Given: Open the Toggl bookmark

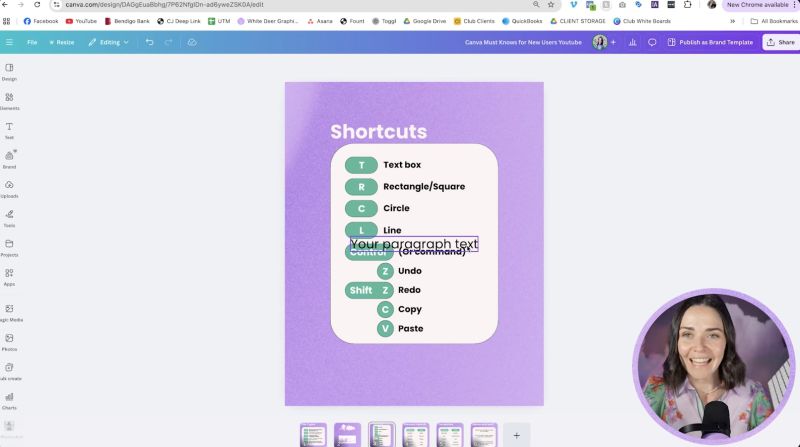Looking at the screenshot, I should point(384,21).
